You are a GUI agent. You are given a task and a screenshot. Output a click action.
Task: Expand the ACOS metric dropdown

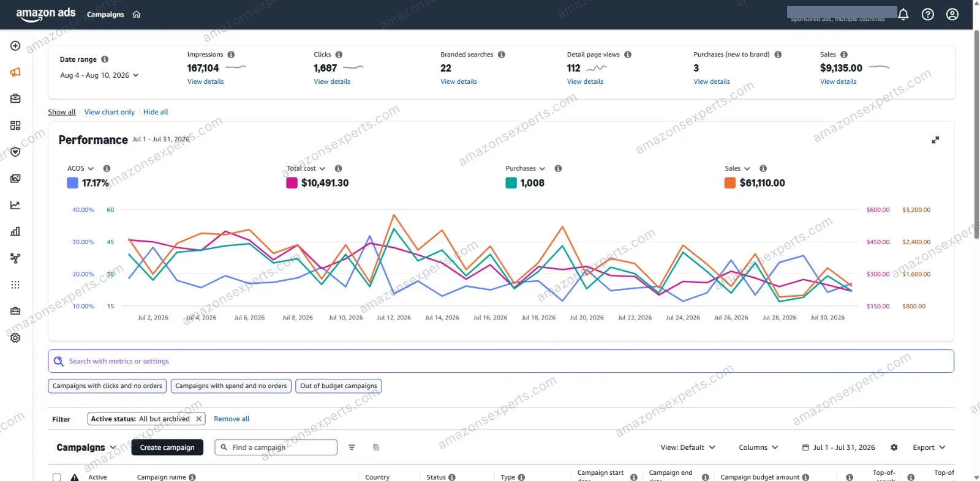point(80,168)
